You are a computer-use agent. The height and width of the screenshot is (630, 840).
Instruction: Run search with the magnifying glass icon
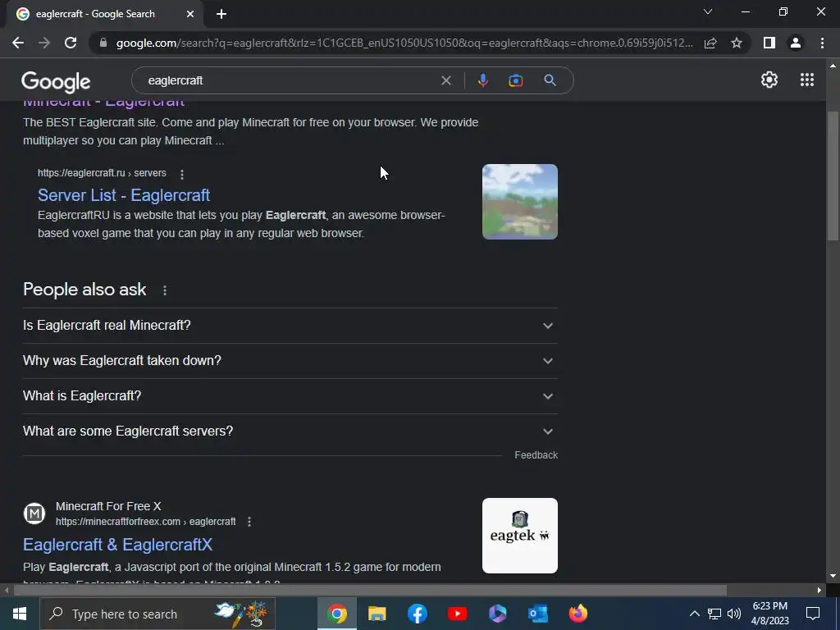point(550,80)
